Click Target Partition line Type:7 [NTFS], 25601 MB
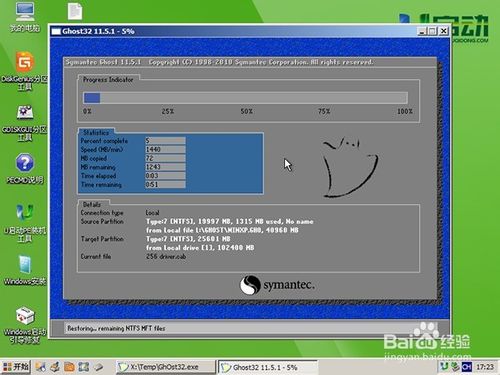The height and width of the screenshot is (375, 500). (188, 239)
